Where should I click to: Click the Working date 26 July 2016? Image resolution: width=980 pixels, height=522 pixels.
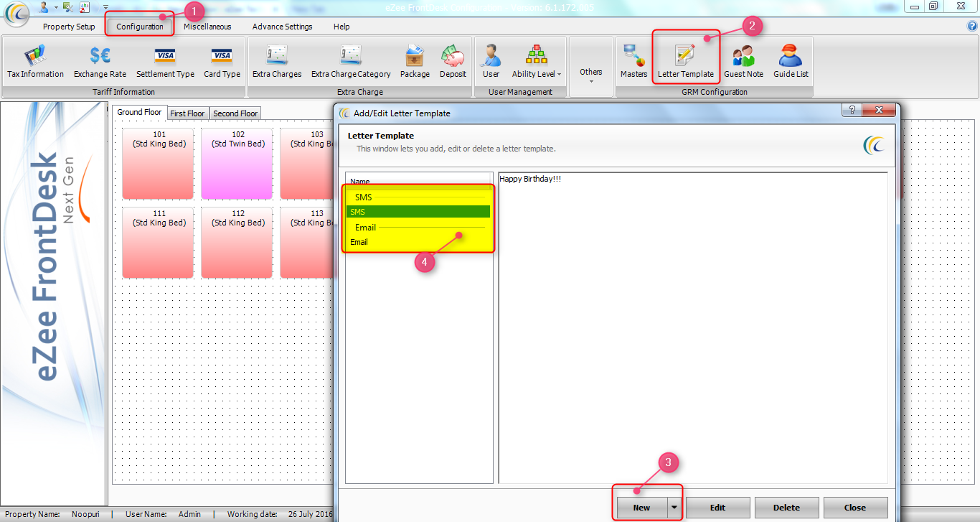280,514
